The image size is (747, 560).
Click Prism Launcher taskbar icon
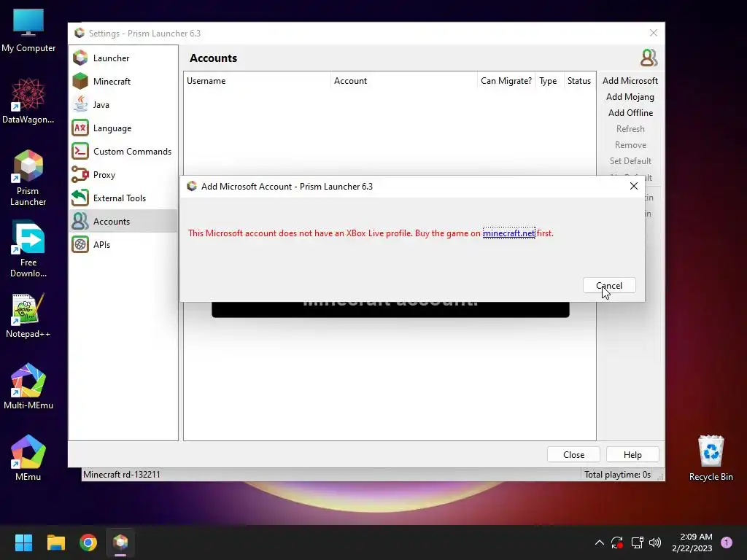[x=120, y=542]
